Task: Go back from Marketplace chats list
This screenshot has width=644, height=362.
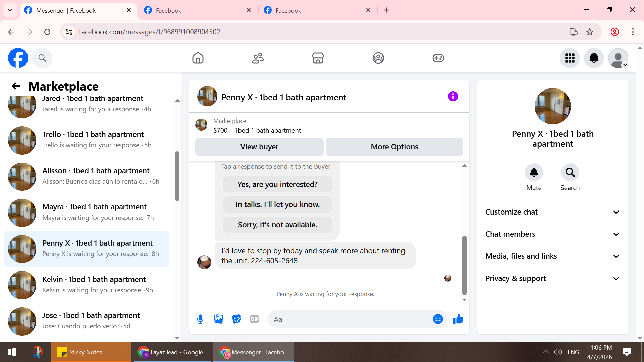Action: click(x=16, y=86)
